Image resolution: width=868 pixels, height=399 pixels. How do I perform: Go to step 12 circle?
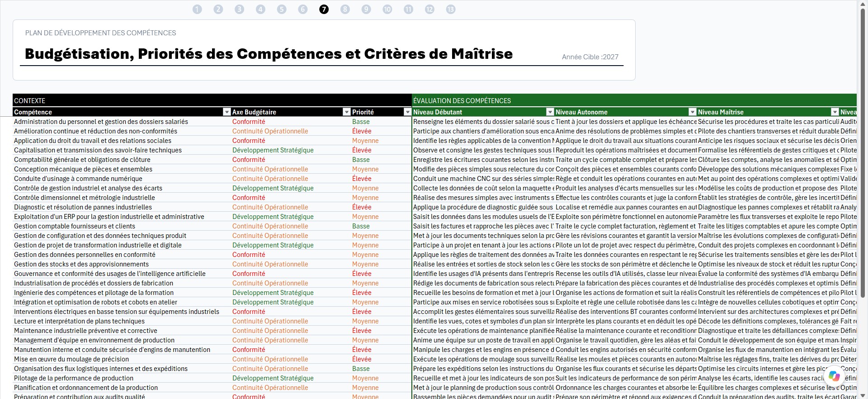click(429, 9)
